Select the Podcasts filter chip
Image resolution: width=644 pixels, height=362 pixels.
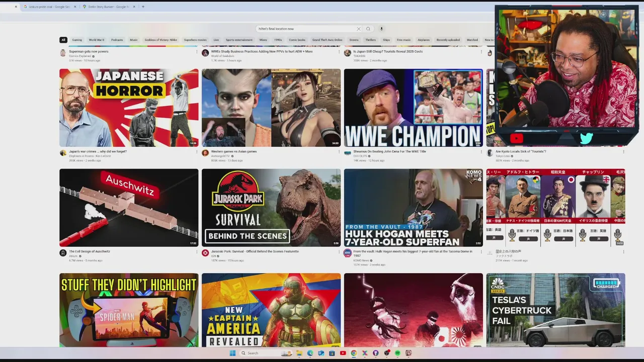[x=117, y=40]
